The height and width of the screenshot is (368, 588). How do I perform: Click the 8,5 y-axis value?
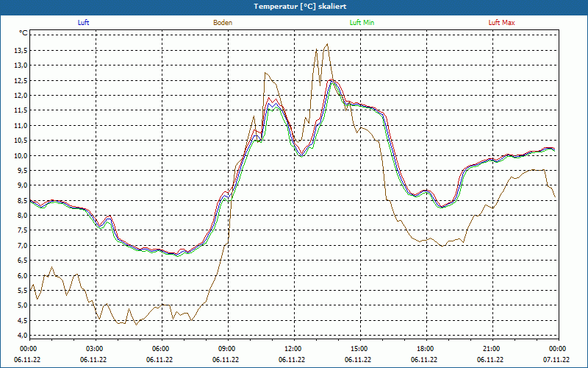[23, 200]
